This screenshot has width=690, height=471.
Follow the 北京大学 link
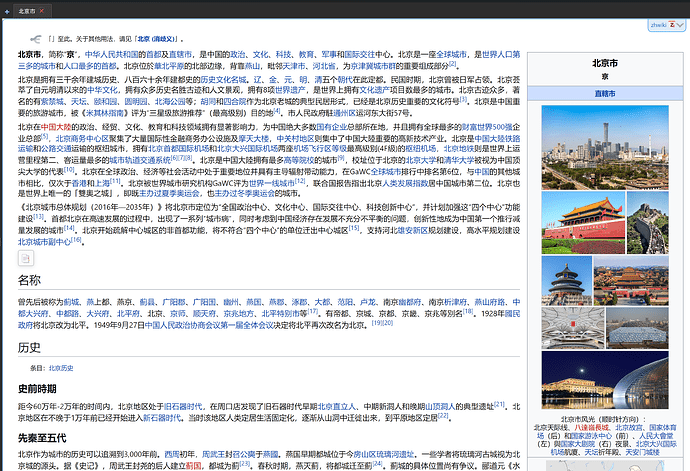click(x=420, y=160)
